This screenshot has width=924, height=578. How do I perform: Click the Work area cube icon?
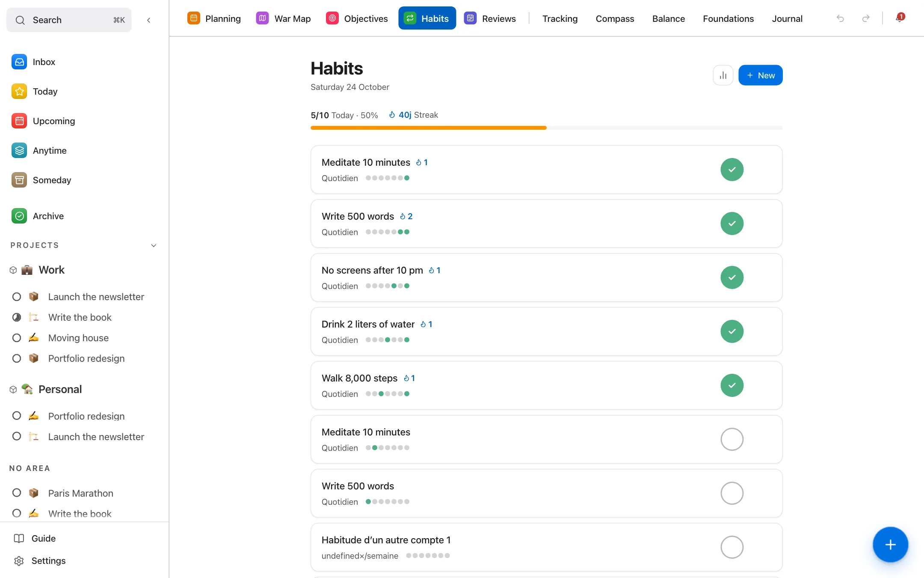13,270
